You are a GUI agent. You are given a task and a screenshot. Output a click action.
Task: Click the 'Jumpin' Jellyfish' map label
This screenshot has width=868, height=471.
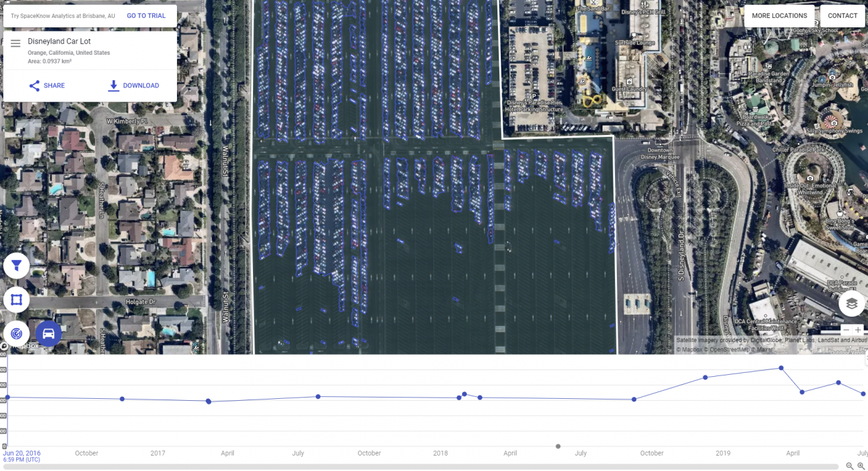coord(833,85)
